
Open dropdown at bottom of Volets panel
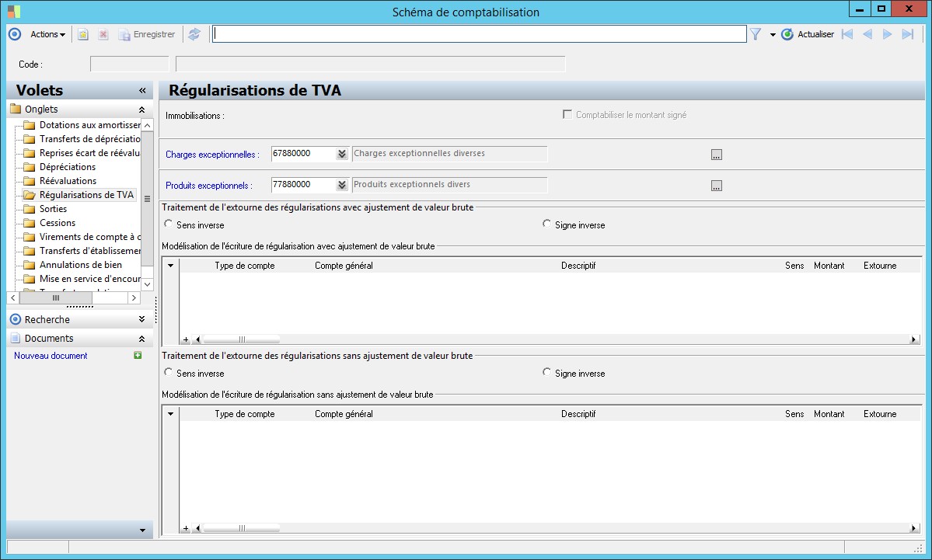143,530
